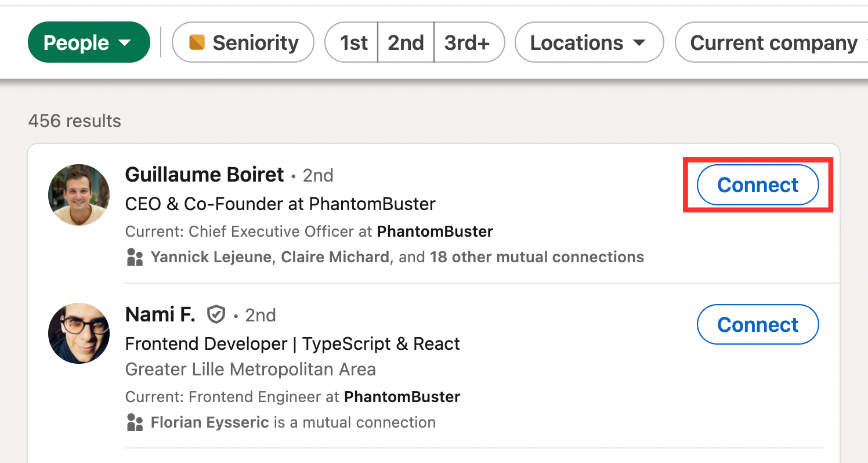The width and height of the screenshot is (868, 463).
Task: Connect with Guillaume Boiret
Action: 758,185
